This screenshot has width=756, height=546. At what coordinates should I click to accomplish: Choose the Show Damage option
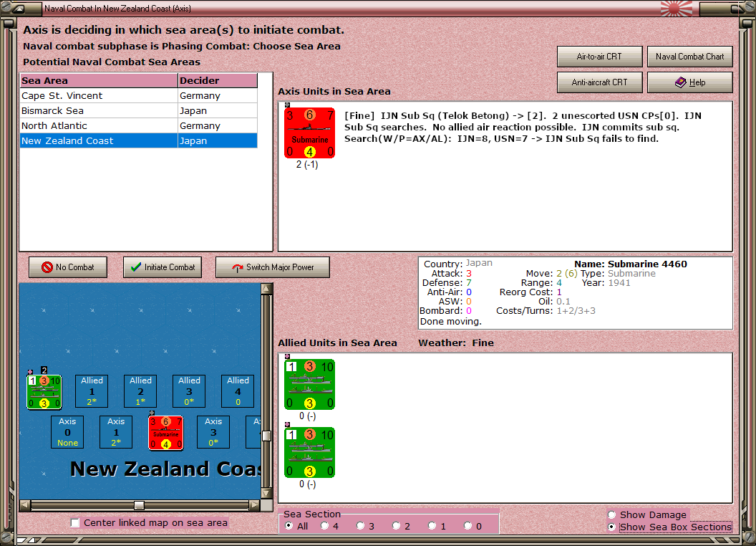647,514
